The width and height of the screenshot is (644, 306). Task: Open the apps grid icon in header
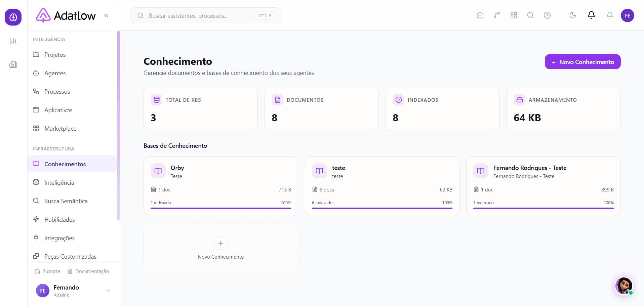pyautogui.click(x=514, y=15)
